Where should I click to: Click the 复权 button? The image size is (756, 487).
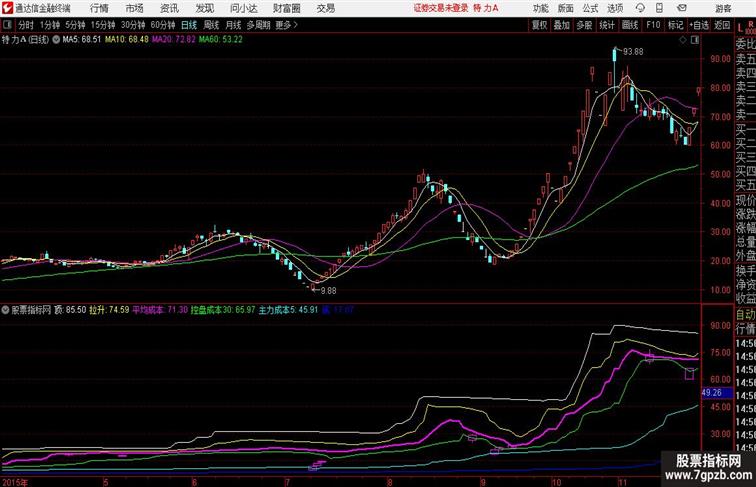click(x=539, y=25)
